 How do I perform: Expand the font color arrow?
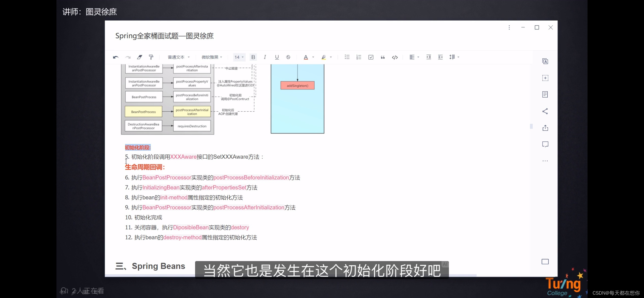[x=313, y=57]
